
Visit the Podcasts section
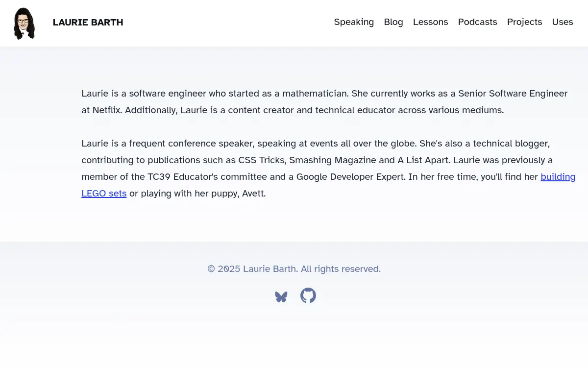click(x=477, y=22)
